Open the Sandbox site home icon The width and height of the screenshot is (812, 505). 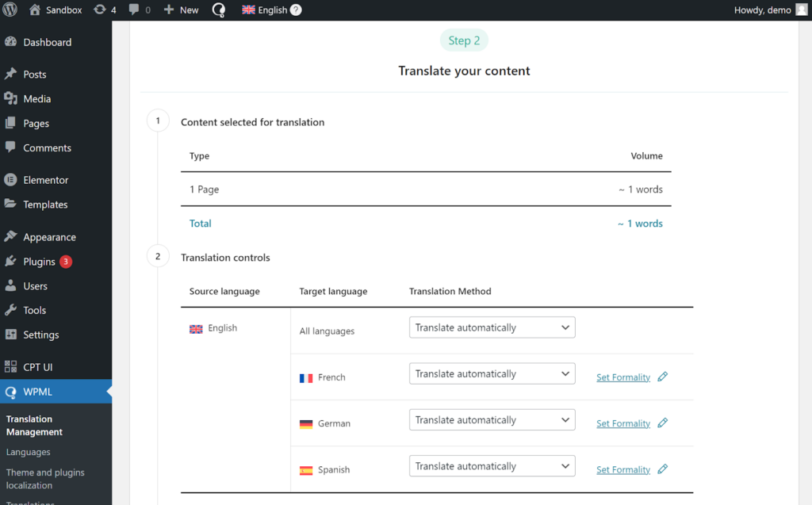(35, 10)
